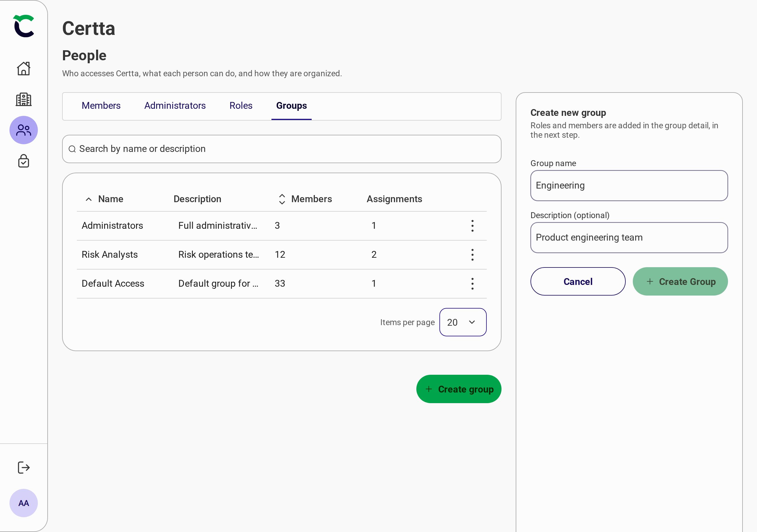Click the 'Risk operations te...' description cell

(219, 255)
